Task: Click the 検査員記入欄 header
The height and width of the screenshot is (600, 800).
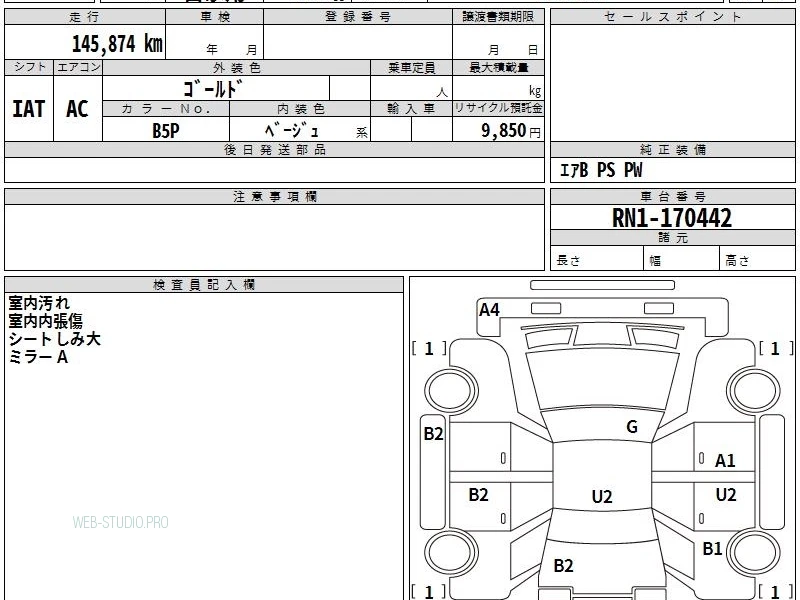Action: click(x=204, y=285)
